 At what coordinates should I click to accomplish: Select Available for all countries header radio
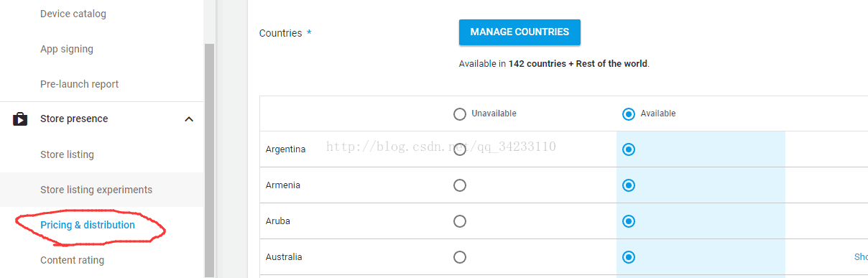click(629, 113)
